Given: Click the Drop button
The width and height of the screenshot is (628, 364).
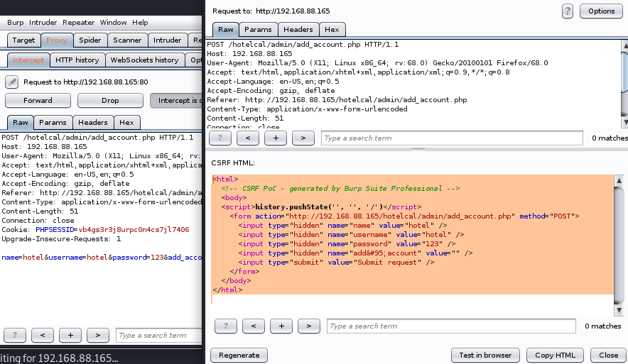Looking at the screenshot, I should 110,100.
